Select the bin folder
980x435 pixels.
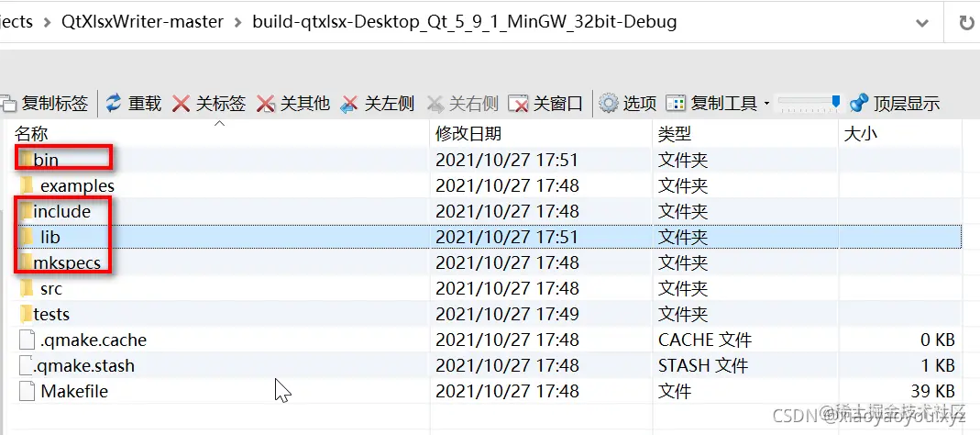pyautogui.click(x=46, y=161)
